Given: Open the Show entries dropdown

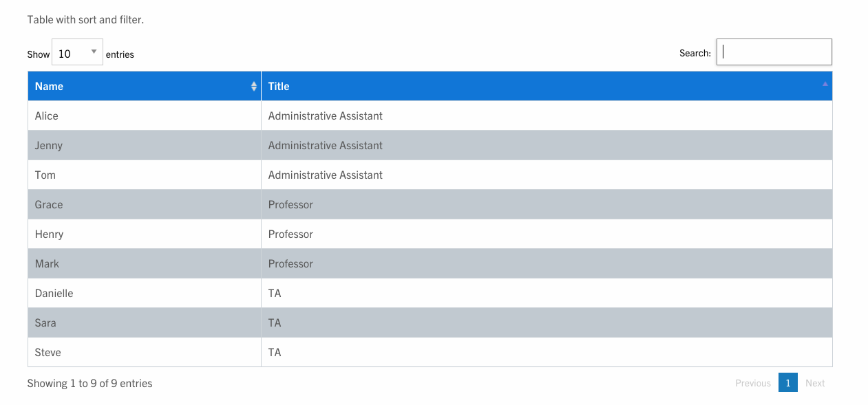Looking at the screenshot, I should pyautogui.click(x=77, y=53).
